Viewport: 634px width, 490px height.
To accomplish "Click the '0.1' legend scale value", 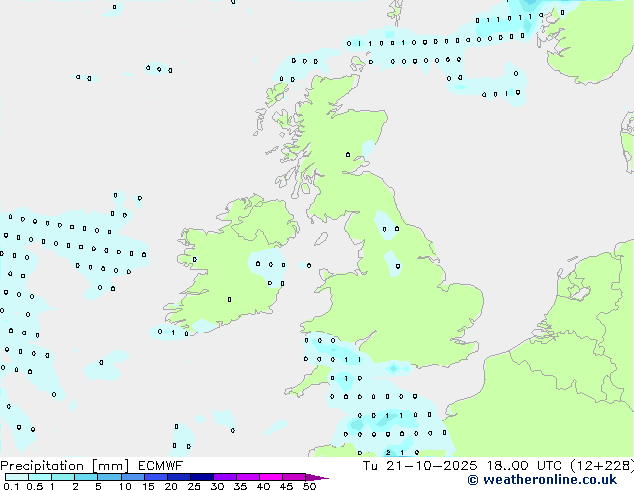I will [x=11, y=486].
